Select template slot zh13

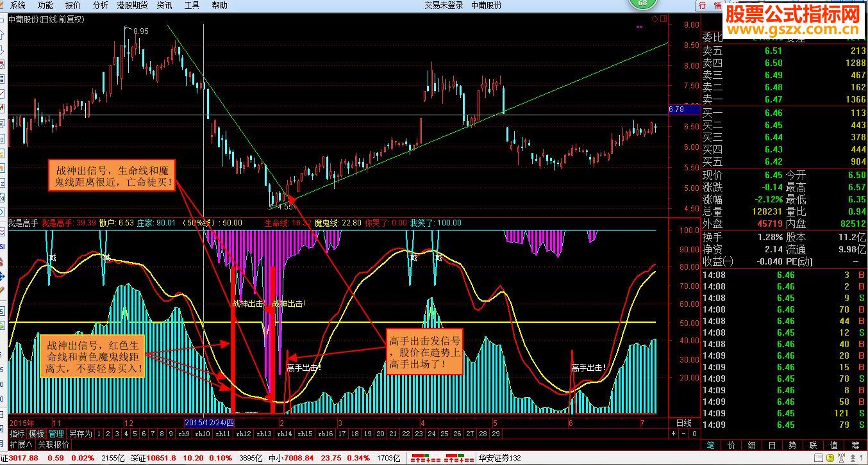click(264, 434)
